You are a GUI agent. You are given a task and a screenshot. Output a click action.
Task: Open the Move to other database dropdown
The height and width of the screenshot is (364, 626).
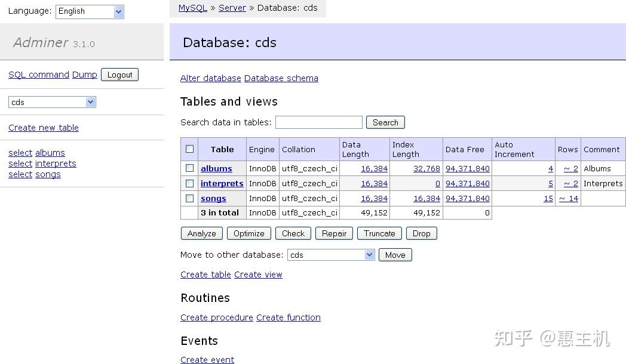[331, 255]
